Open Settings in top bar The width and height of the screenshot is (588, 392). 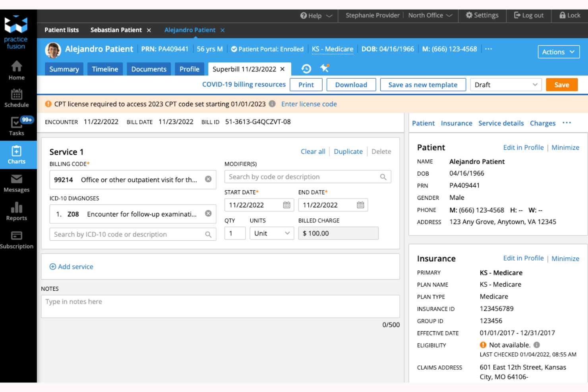[x=482, y=15]
